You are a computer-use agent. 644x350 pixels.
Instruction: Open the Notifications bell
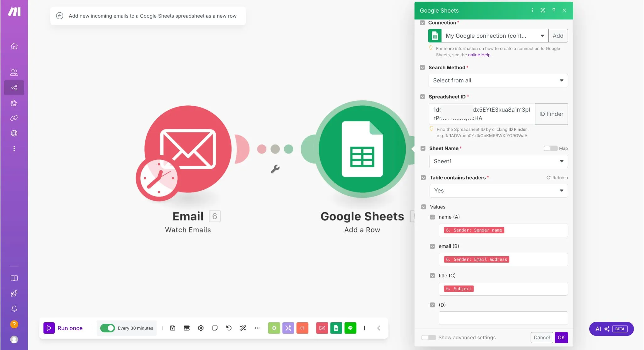(x=14, y=309)
